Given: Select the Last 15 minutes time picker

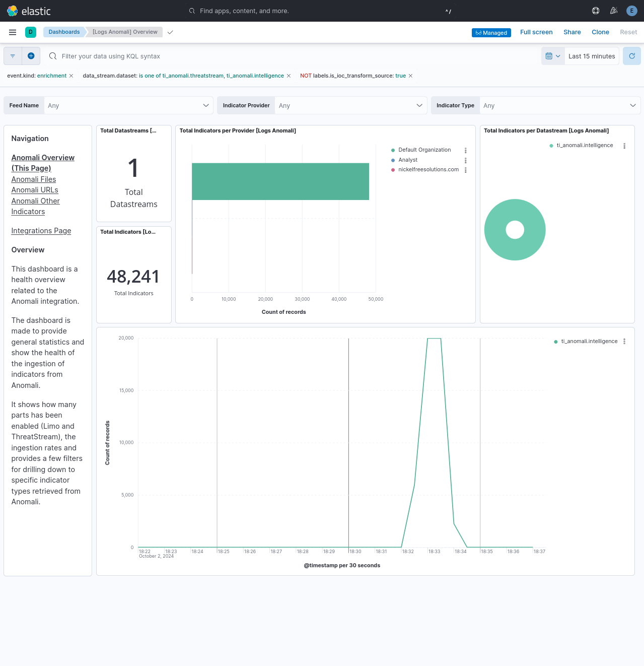Looking at the screenshot, I should click(x=592, y=56).
